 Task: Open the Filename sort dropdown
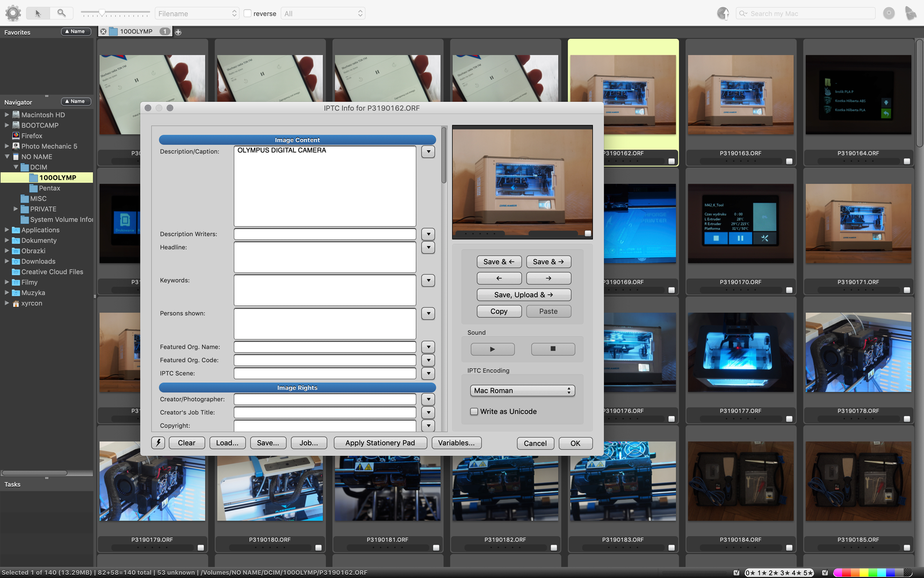(x=197, y=13)
